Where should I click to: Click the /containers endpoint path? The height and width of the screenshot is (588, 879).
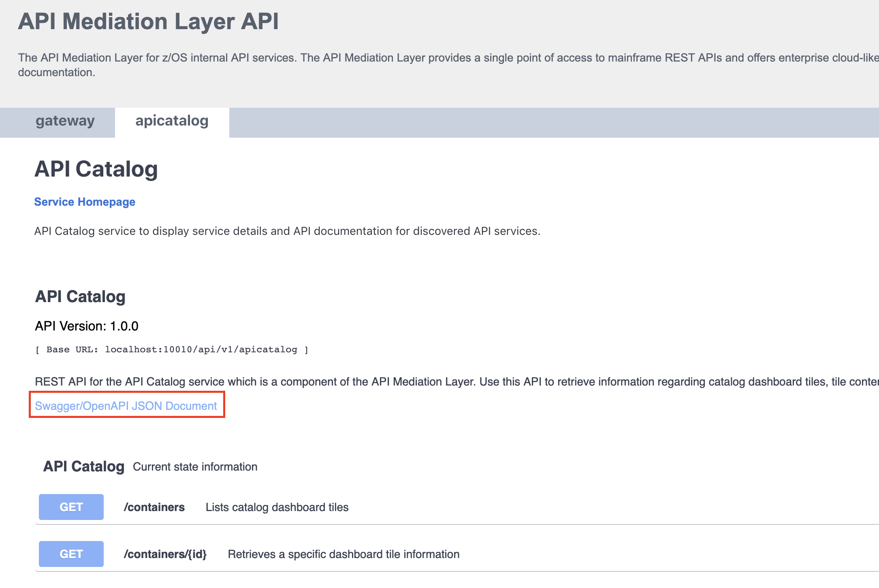click(154, 507)
